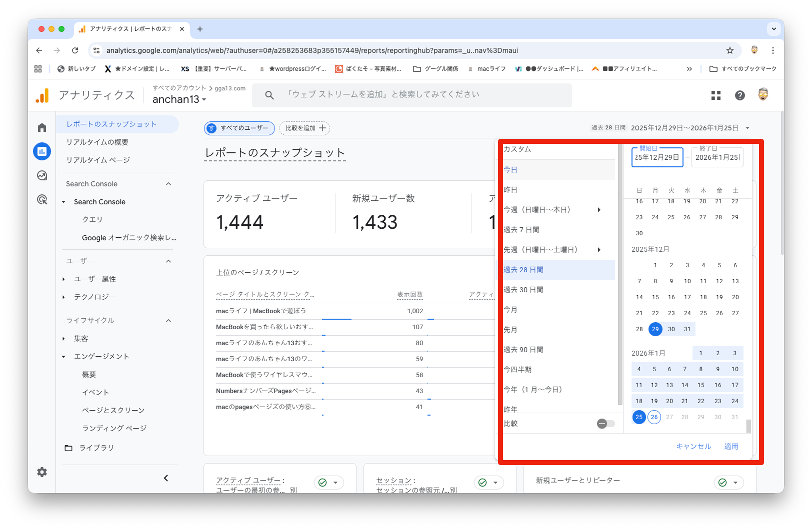The image size is (812, 530).
Task: Open the Home icon in left rail
Action: pos(42,128)
